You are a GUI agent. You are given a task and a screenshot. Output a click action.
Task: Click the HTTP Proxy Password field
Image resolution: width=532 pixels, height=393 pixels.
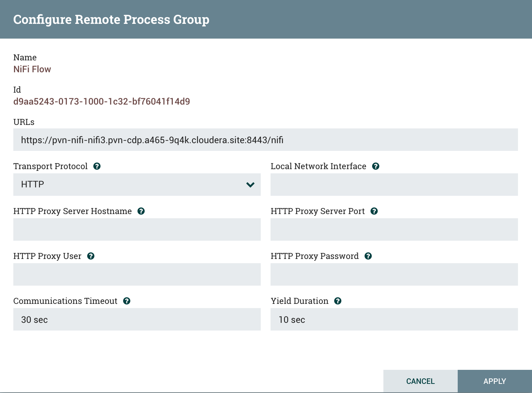[x=394, y=274]
